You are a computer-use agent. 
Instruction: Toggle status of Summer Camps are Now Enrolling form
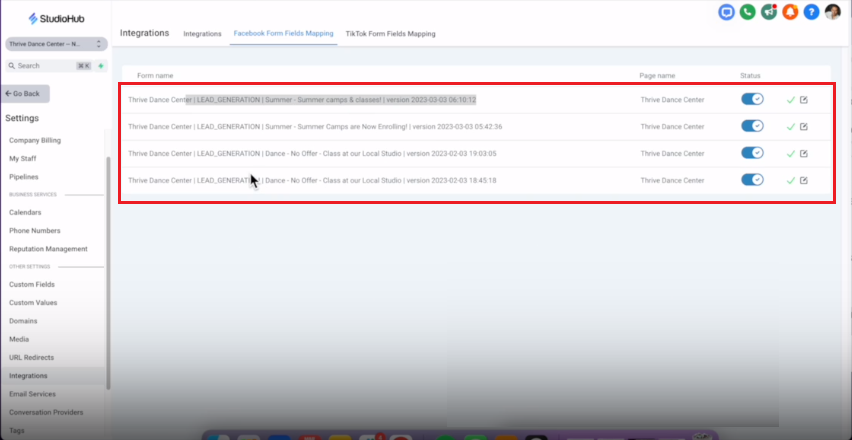point(753,126)
